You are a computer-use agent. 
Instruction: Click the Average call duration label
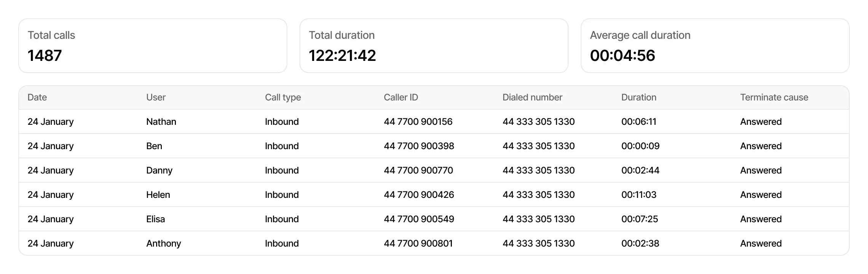click(640, 35)
